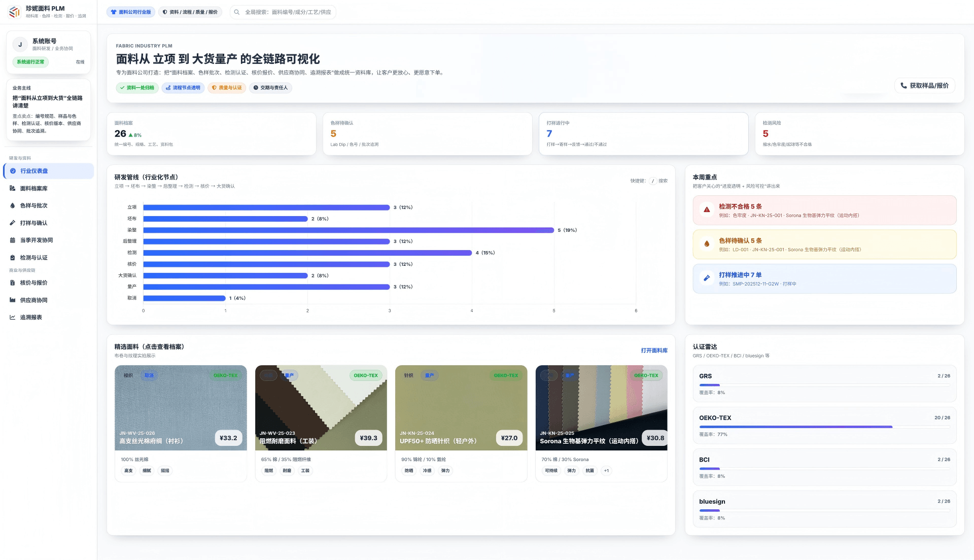Screen dimensions: 974x560
Task: Click the 检测与认证 clipboard icon
Action: point(12,258)
